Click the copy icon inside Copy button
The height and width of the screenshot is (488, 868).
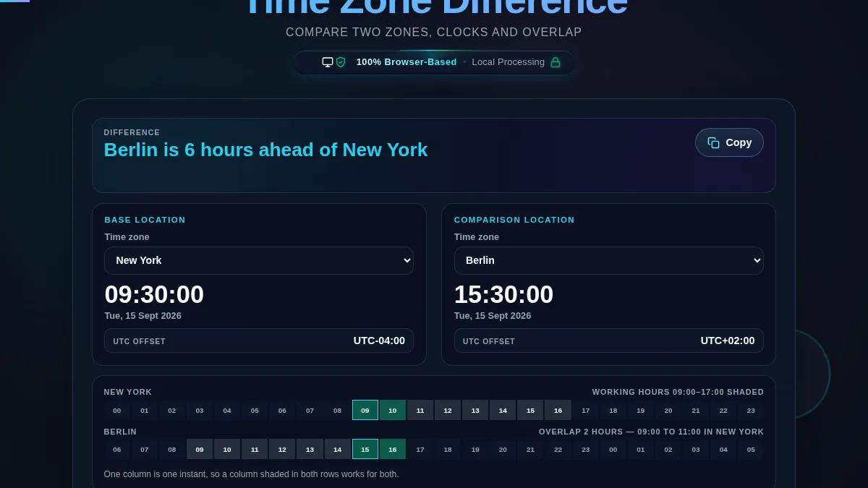[x=713, y=142]
